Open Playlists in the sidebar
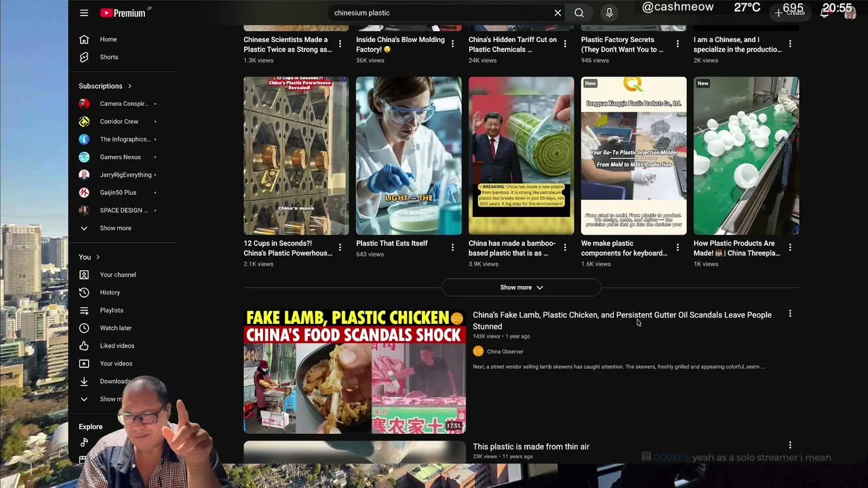Viewport: 868px width, 488px height. [122, 310]
